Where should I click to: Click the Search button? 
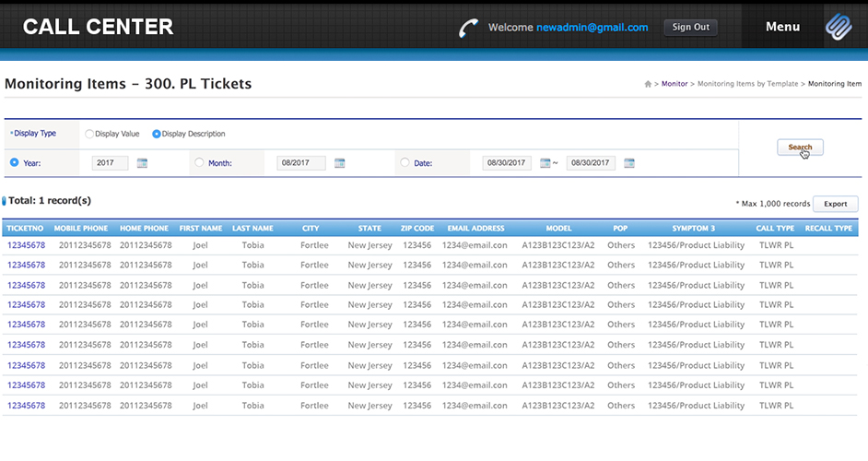[x=800, y=148]
